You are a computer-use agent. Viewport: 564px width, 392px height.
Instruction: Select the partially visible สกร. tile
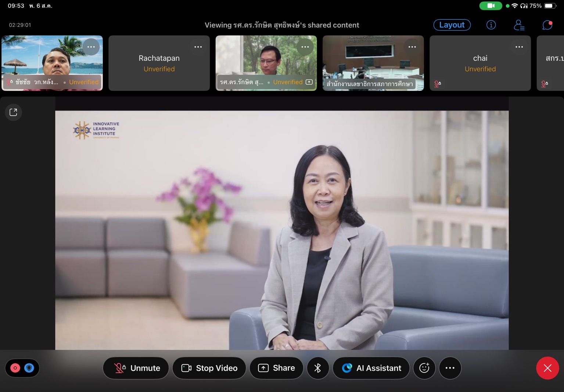[550, 63]
